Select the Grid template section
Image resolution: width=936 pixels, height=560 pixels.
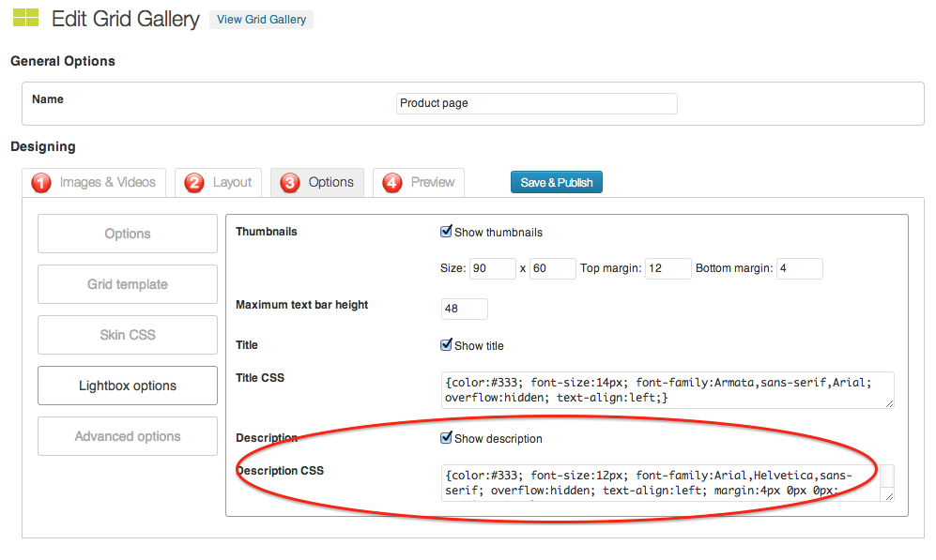128,284
